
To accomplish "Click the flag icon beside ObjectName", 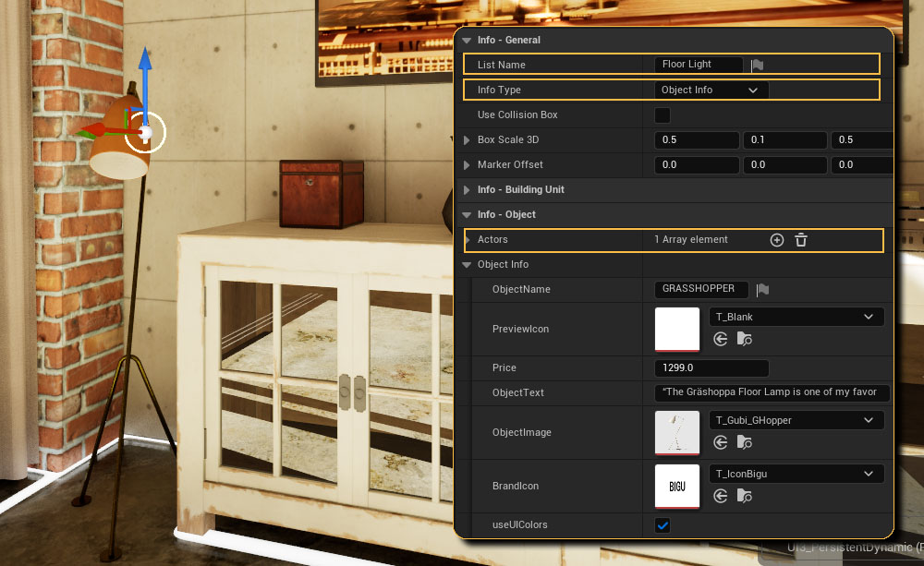I will pos(762,290).
